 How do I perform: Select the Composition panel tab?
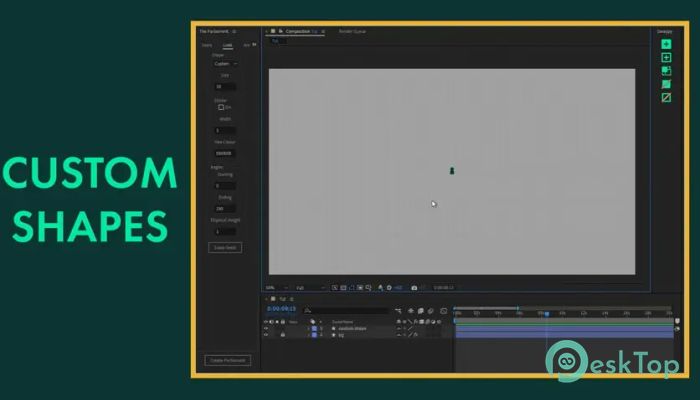click(298, 32)
